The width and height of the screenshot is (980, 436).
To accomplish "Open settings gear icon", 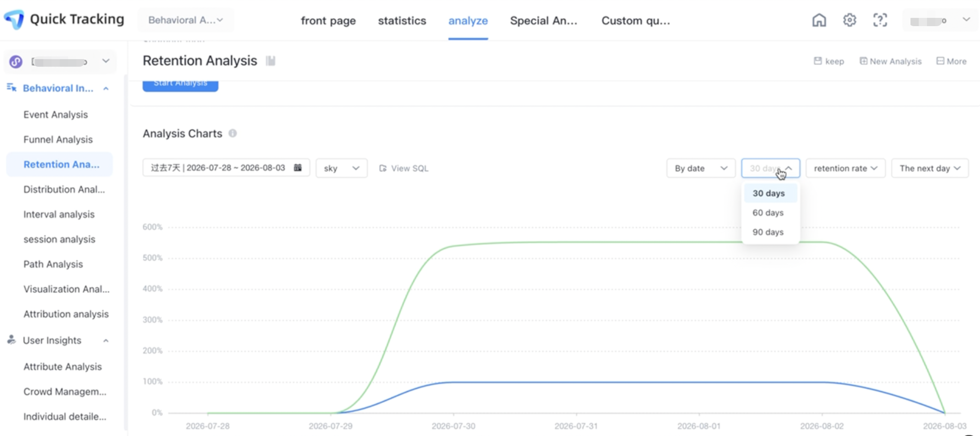I will 850,20.
